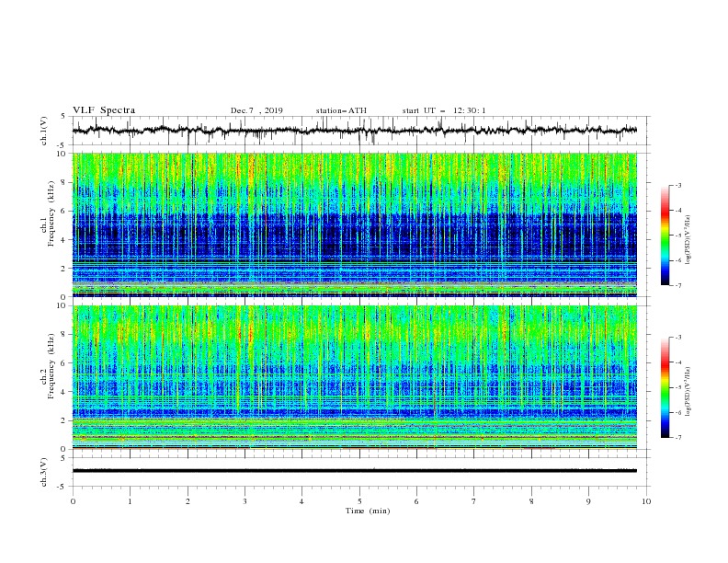Click inside the ch.2 spectrogram panel
Screen dimensions: 728x563
coord(355,377)
